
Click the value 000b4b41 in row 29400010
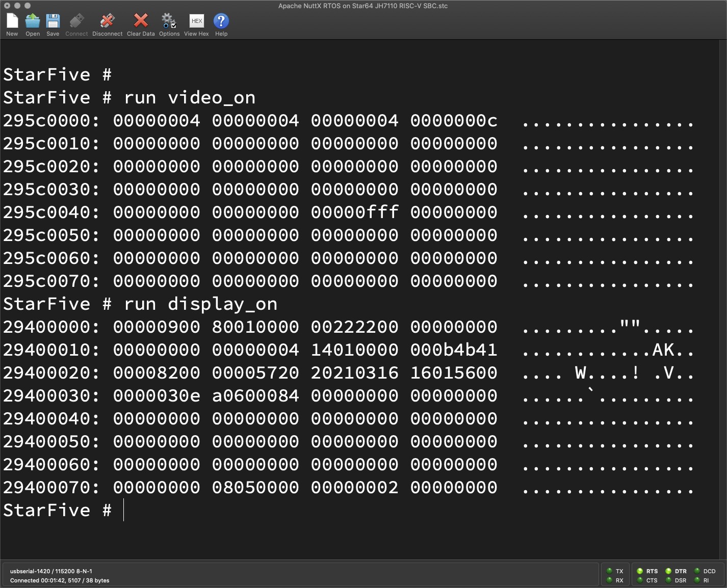click(454, 350)
